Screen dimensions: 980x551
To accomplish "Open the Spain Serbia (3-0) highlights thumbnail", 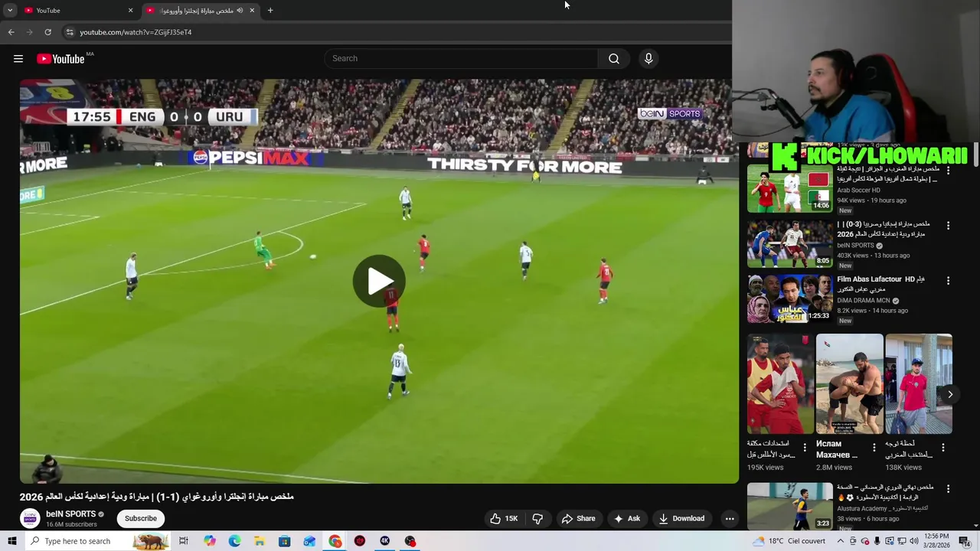I will pyautogui.click(x=789, y=244).
